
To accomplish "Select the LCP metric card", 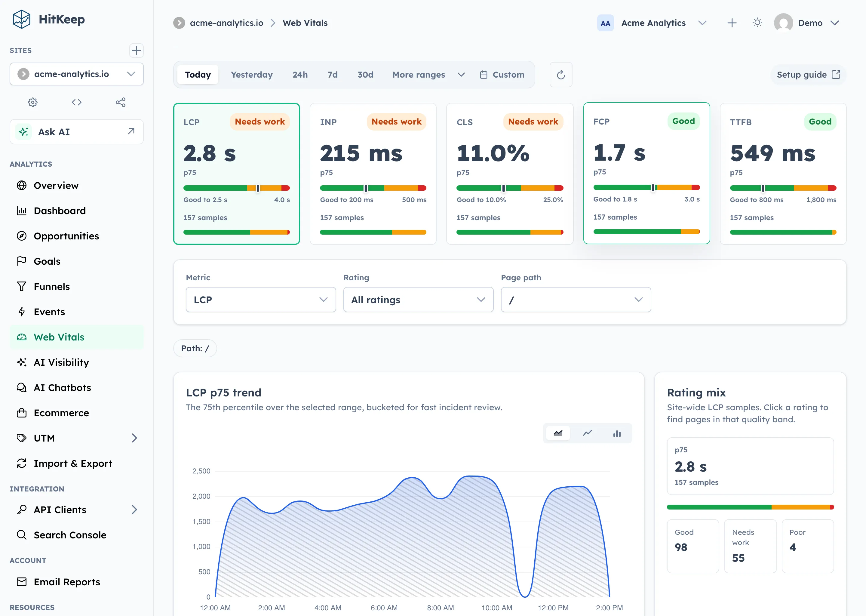I will point(237,174).
